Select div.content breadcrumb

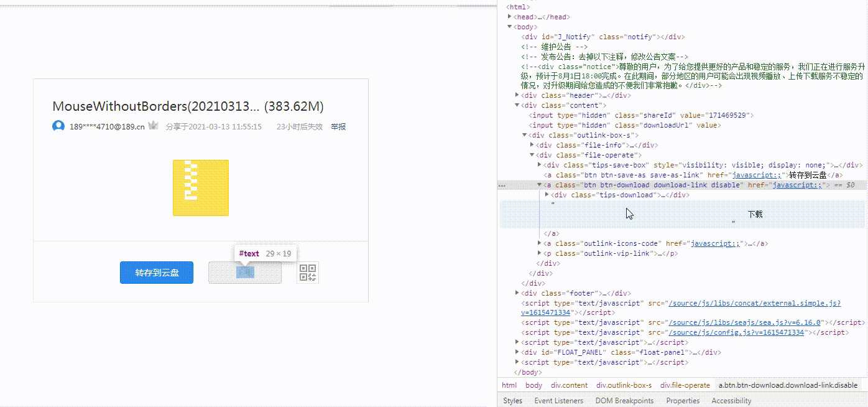pyautogui.click(x=569, y=385)
